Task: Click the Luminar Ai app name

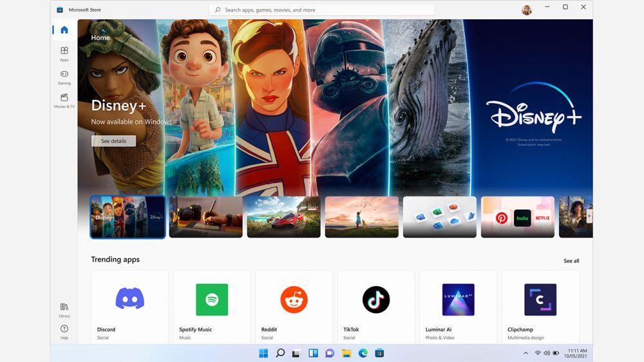Action: coord(438,330)
